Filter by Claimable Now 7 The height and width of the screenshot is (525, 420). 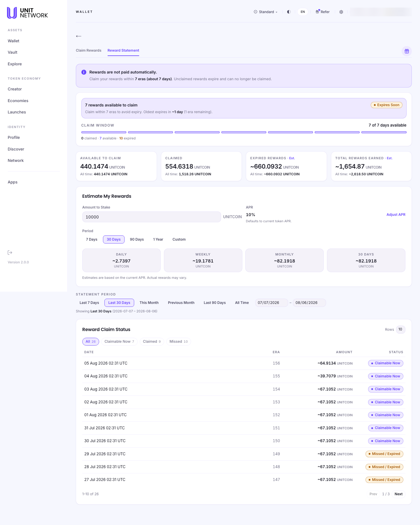point(119,342)
